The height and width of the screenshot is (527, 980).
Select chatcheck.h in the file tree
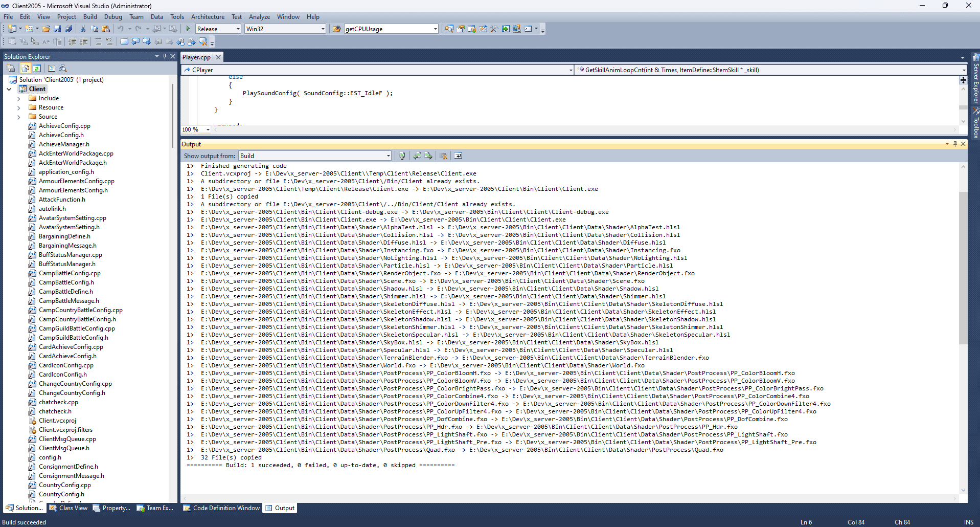(x=55, y=411)
